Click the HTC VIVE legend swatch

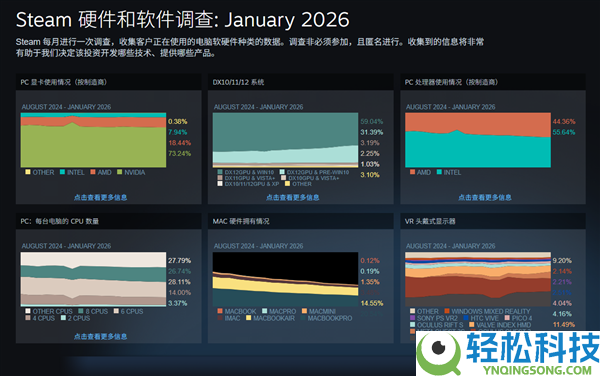pyautogui.click(x=466, y=318)
